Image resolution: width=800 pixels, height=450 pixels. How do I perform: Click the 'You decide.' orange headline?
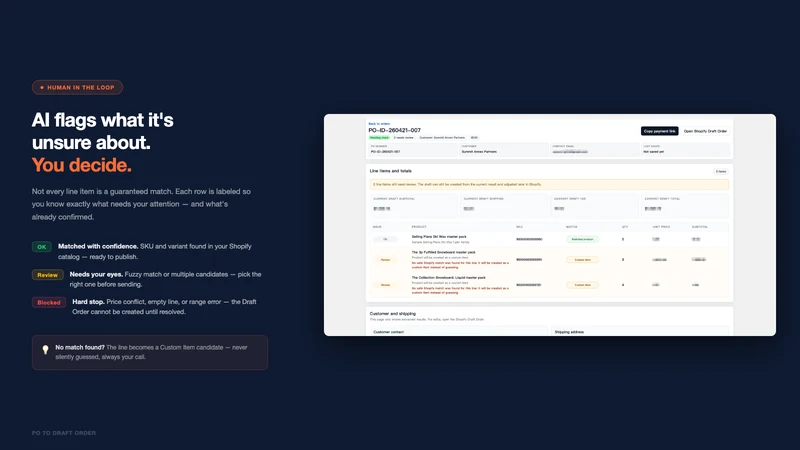[82, 165]
